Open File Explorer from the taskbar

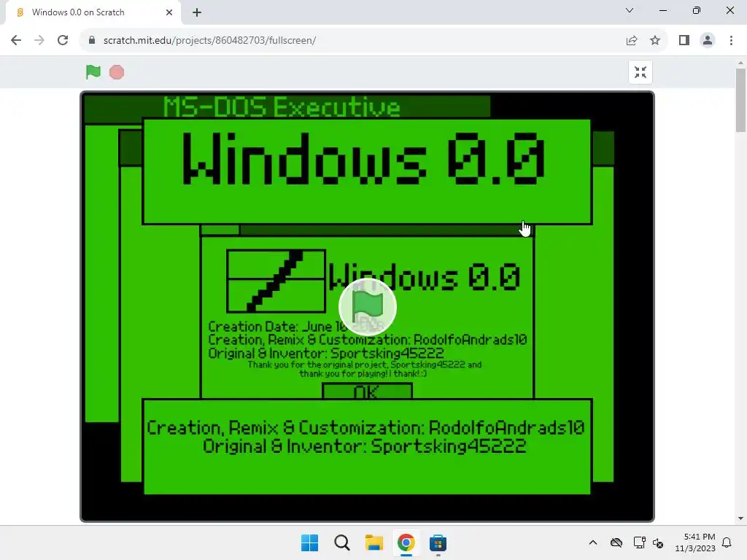point(374,542)
